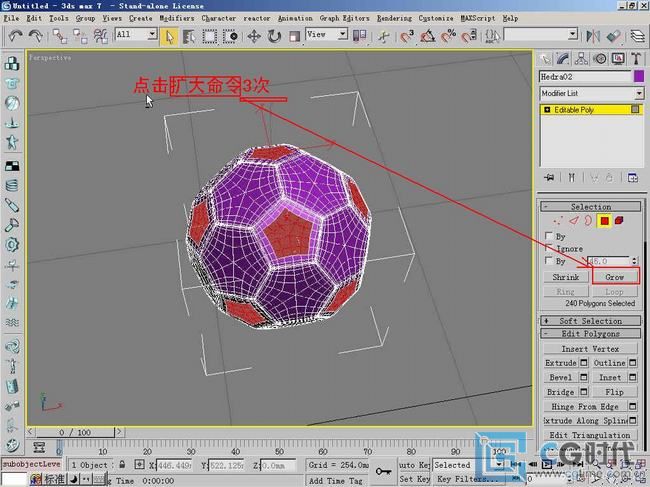The image size is (650, 487).
Task: Click the Insert Vertex button
Action: (x=590, y=349)
